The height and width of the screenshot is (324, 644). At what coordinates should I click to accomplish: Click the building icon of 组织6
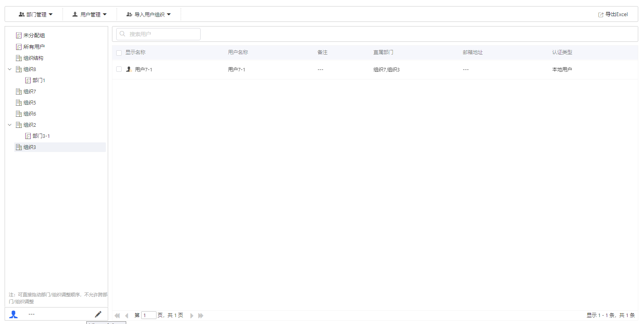(19, 114)
